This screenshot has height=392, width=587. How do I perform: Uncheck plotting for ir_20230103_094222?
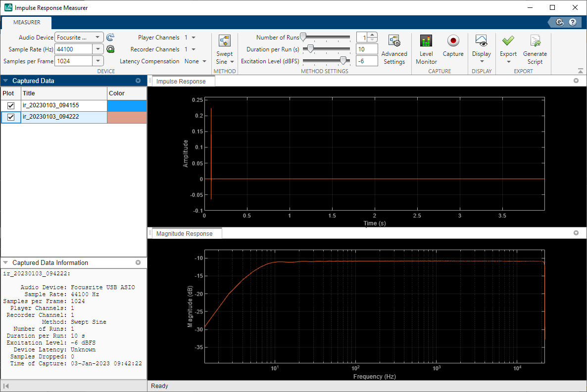tap(11, 117)
